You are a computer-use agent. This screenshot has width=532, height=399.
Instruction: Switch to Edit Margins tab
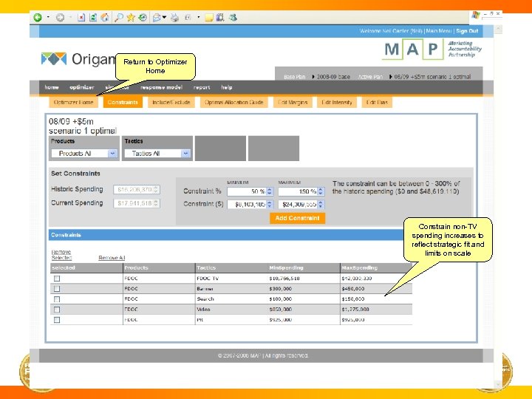[x=293, y=102]
